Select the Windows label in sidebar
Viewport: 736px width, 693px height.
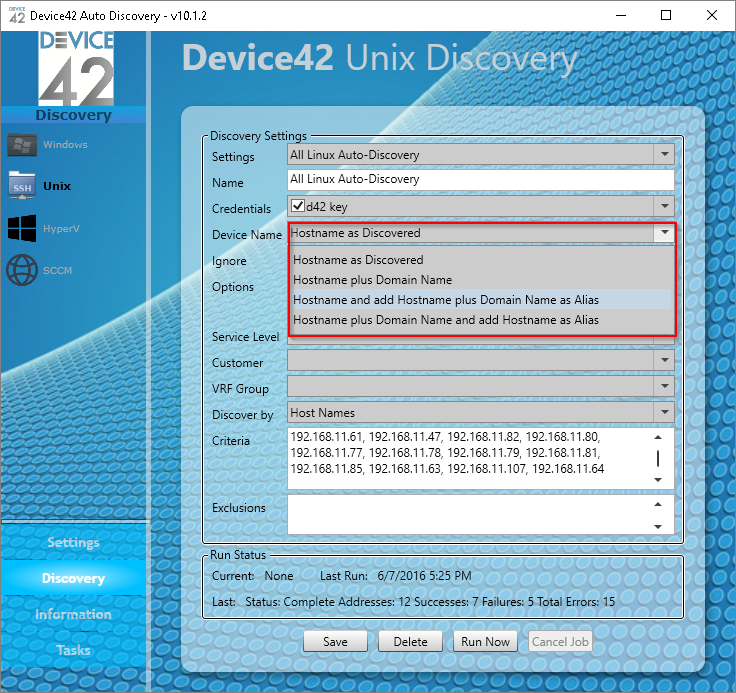65,145
